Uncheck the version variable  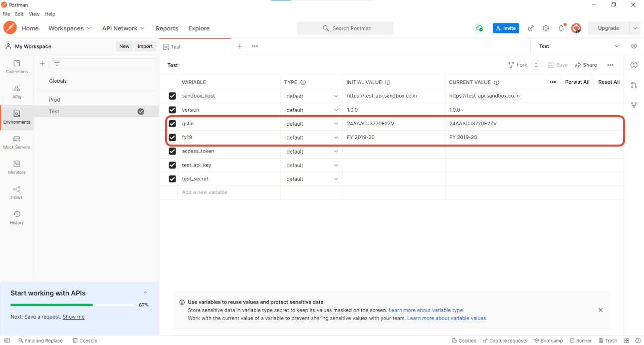pos(173,110)
